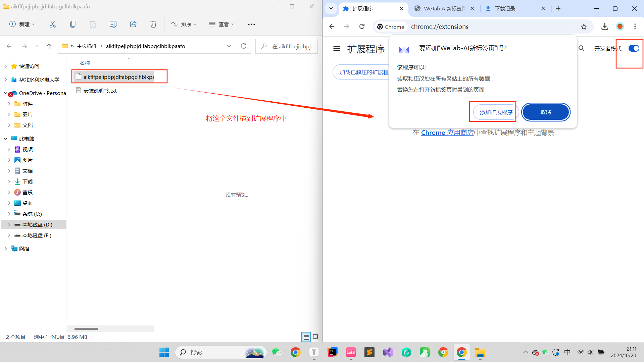
Task: Open the Explorer more options ellipsis
Action: pos(251,24)
